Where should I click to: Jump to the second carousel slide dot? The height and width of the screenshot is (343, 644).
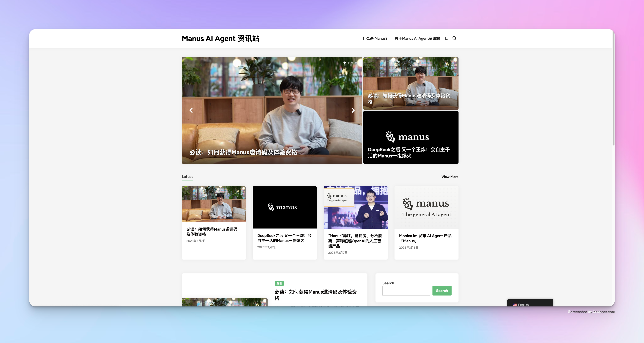[348, 63]
